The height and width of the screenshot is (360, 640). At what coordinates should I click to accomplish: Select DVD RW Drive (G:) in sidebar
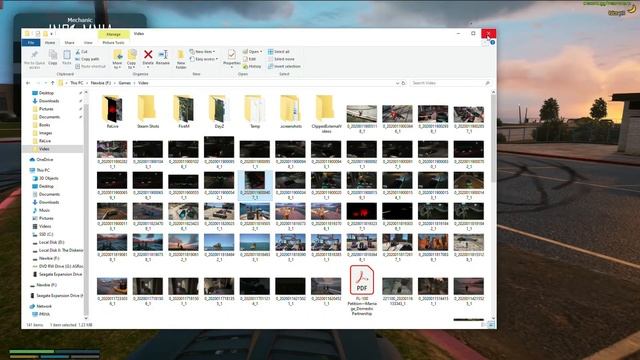[x=60, y=266]
